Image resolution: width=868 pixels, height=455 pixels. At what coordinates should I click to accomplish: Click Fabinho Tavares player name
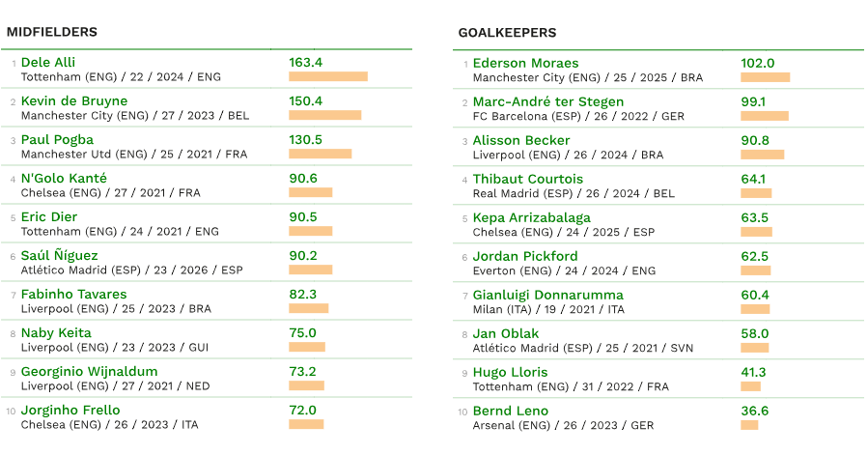(x=73, y=294)
